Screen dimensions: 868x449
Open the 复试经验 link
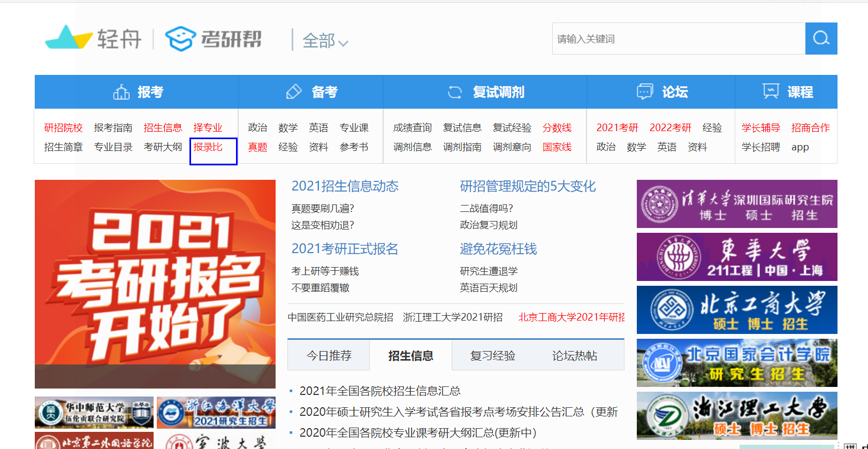(x=512, y=128)
